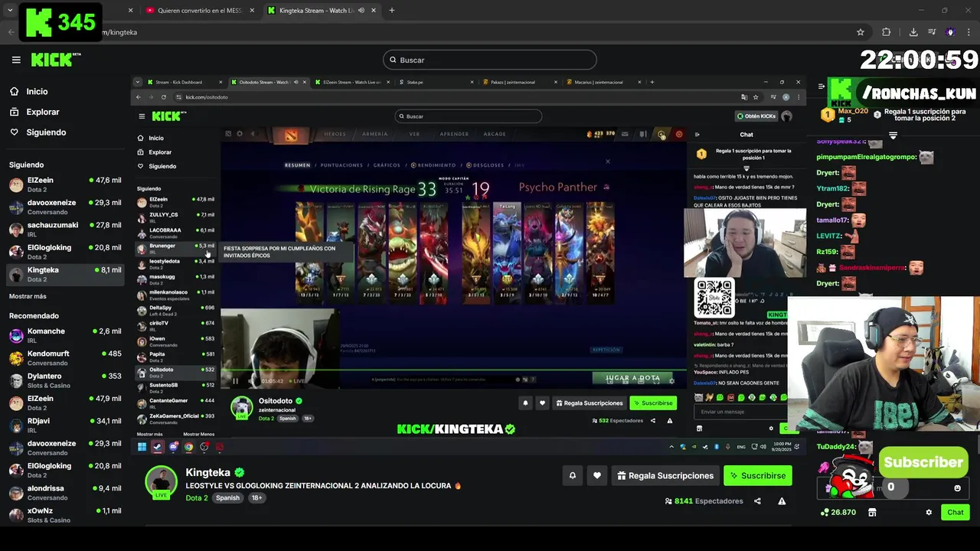
Task: Switch to ElZeein Stream tab in streamed browser
Action: click(x=351, y=82)
